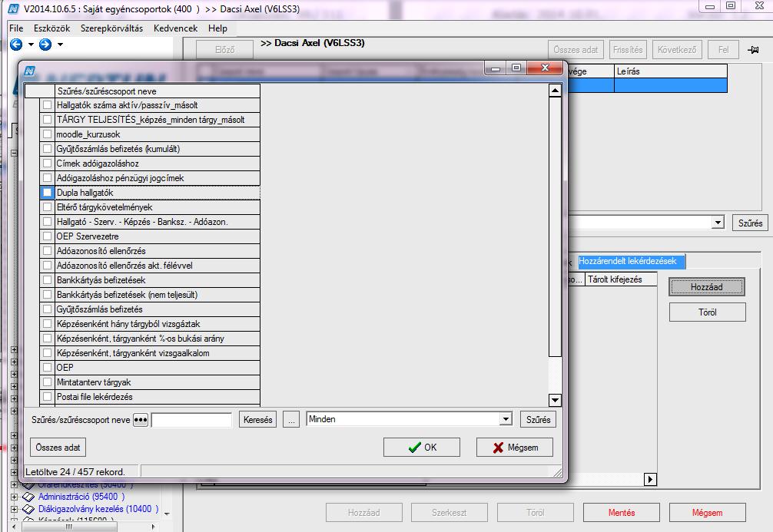Click the list scrollbar up arrow
The height and width of the screenshot is (532, 773).
point(555,91)
